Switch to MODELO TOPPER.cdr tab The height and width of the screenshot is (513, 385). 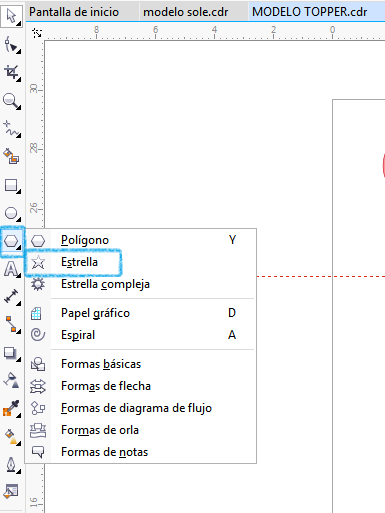click(310, 12)
